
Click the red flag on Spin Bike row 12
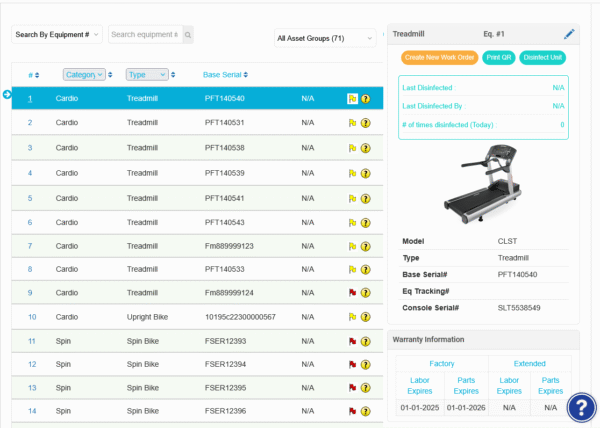click(x=352, y=365)
